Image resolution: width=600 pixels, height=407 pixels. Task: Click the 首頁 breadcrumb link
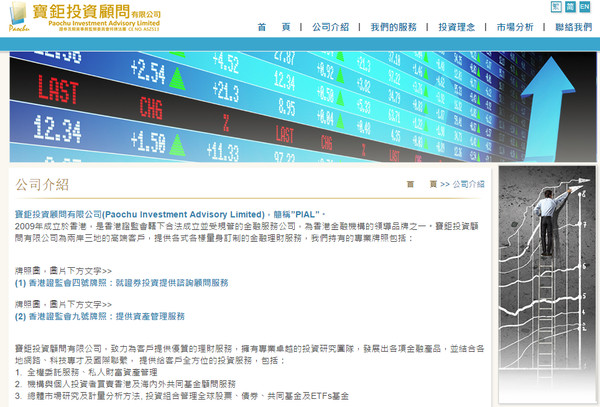[x=422, y=184]
